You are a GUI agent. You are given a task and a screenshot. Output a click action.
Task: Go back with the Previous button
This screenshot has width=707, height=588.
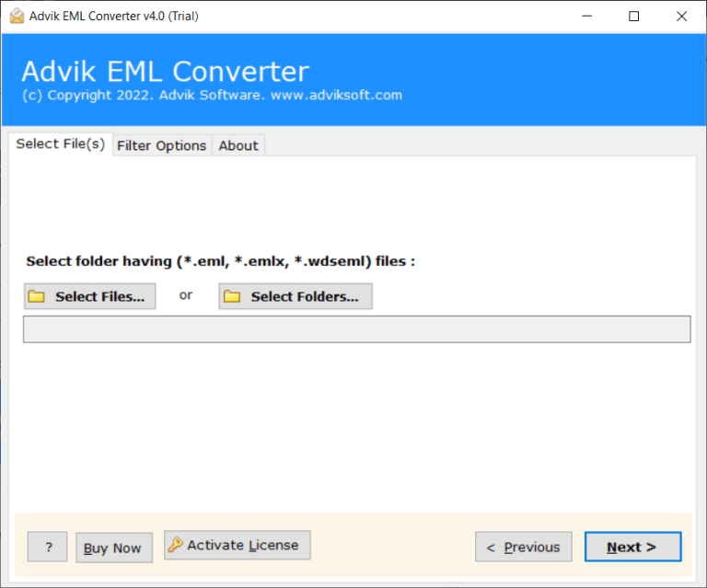point(523,547)
